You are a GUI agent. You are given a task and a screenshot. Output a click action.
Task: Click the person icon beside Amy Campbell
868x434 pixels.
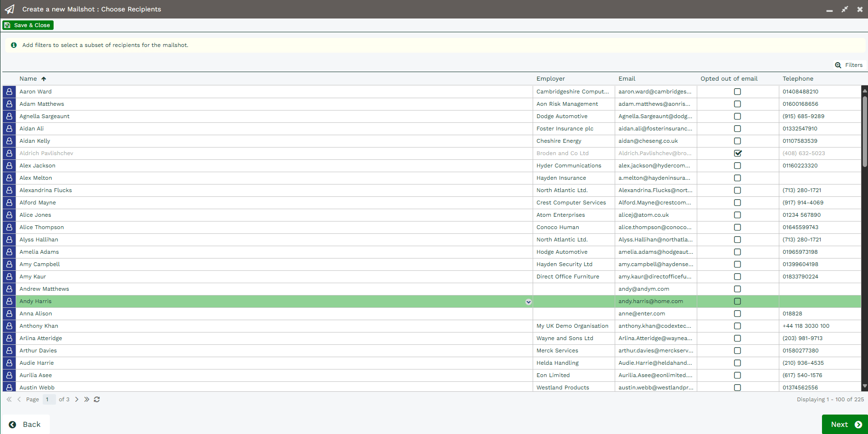click(9, 264)
